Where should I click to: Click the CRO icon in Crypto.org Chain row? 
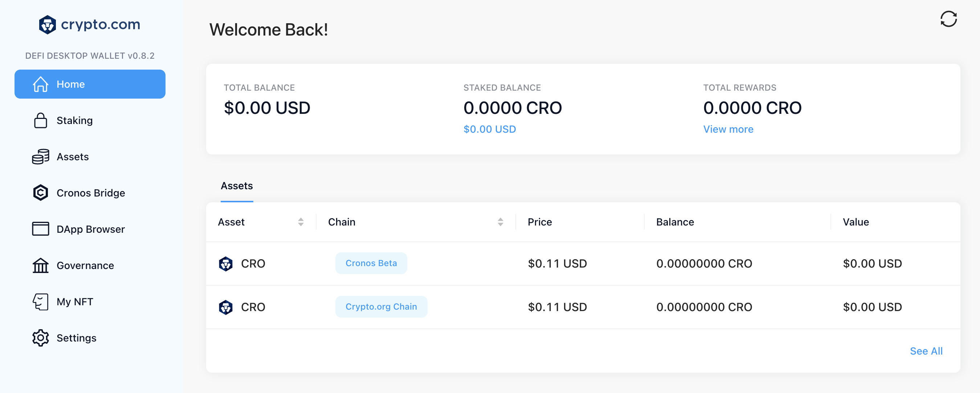point(226,307)
